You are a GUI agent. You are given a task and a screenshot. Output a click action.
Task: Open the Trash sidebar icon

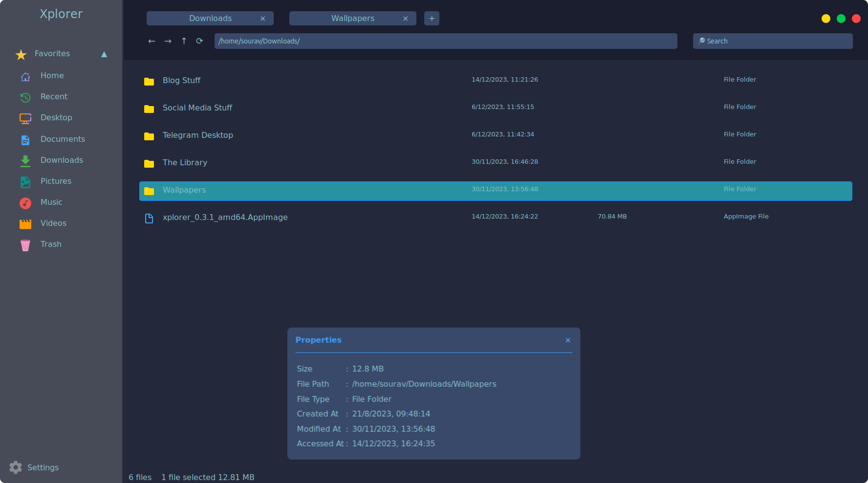25,244
